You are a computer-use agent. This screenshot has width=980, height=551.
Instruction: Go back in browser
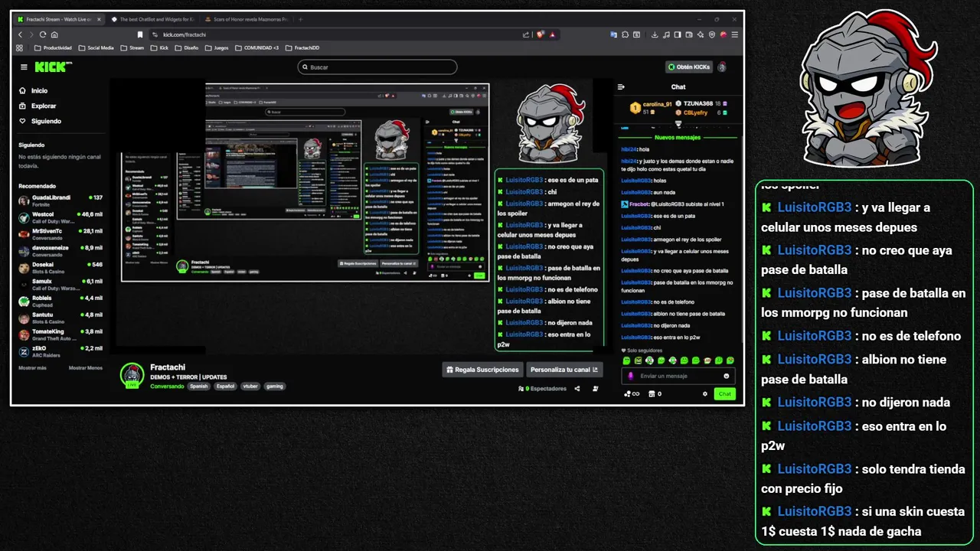click(20, 34)
